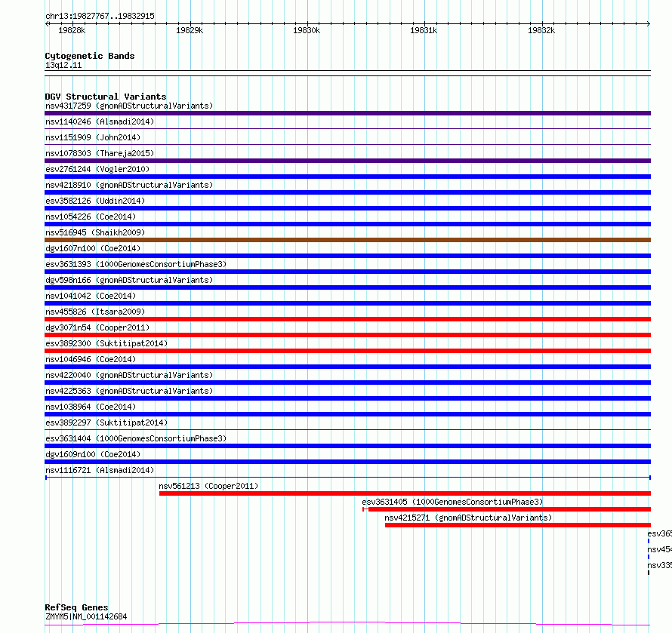Click the red bar under nsv455826 (Itsara2009)

[347, 319]
